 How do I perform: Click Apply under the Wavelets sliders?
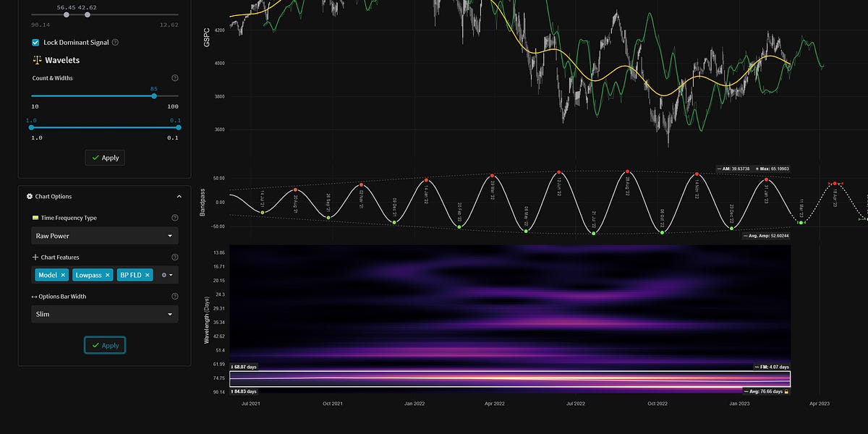pyautogui.click(x=105, y=158)
